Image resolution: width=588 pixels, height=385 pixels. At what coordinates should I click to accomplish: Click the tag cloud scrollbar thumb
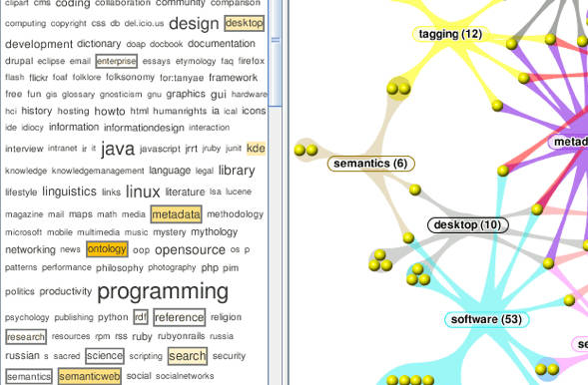(276, 53)
